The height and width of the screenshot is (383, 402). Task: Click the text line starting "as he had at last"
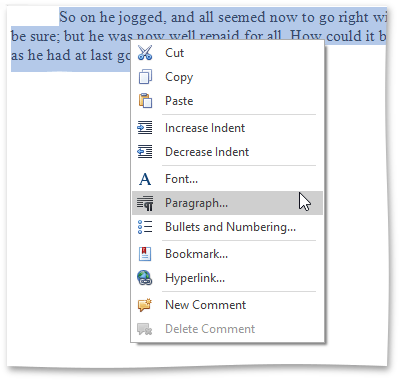click(71, 55)
